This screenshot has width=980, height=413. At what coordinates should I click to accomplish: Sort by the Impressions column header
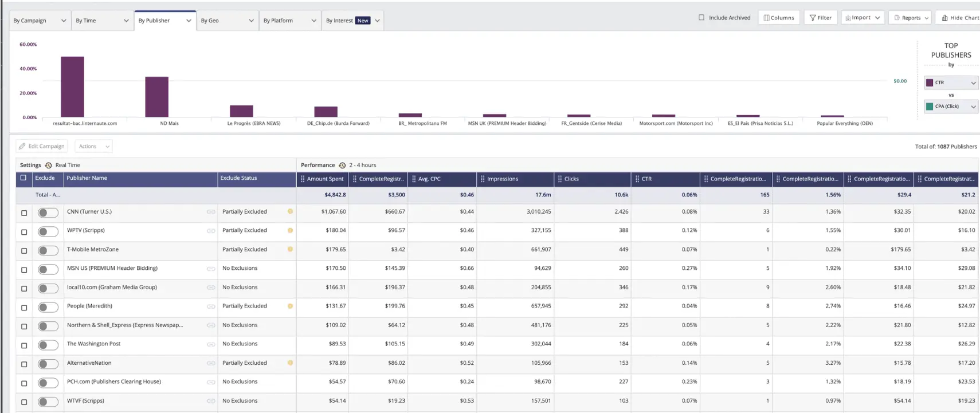503,179
